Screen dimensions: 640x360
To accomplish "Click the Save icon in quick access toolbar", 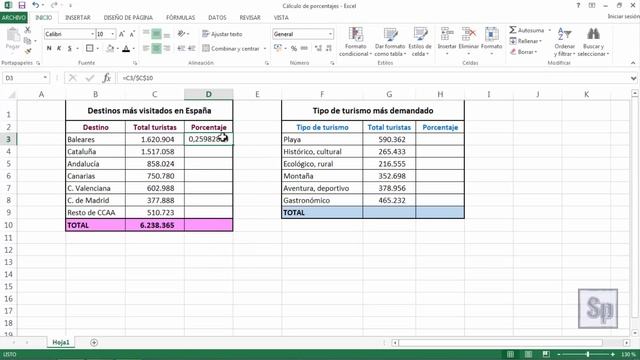I will point(22,5).
